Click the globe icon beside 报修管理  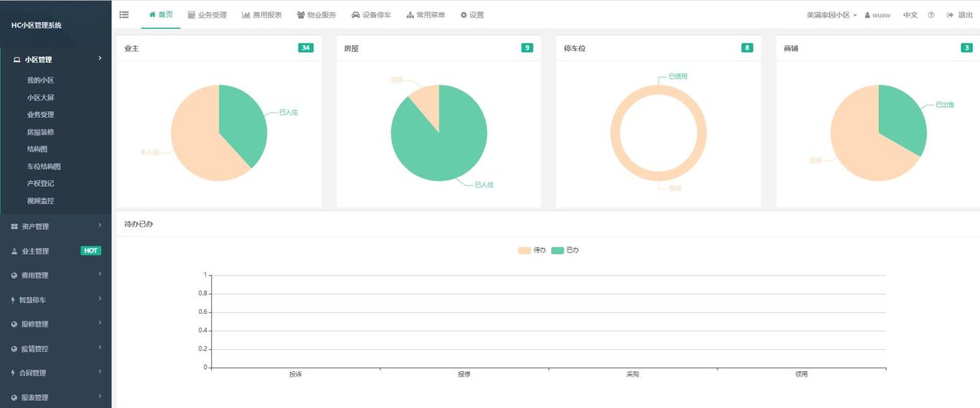point(15,325)
